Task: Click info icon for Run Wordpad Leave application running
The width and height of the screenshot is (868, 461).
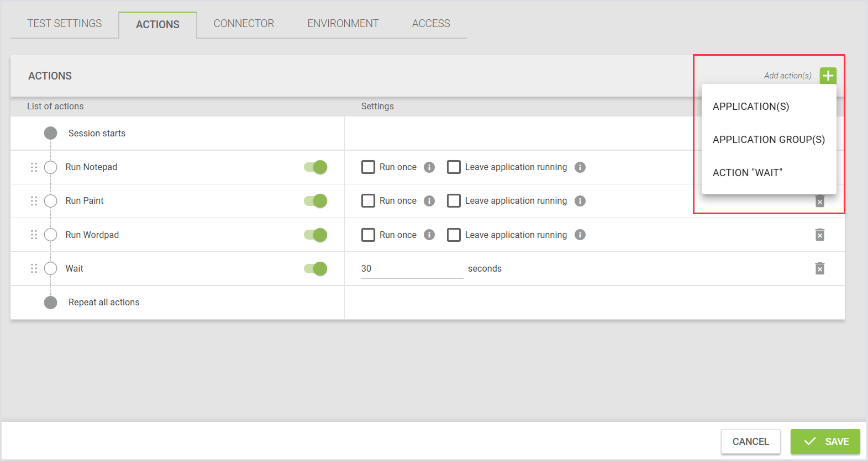Action: (x=580, y=235)
